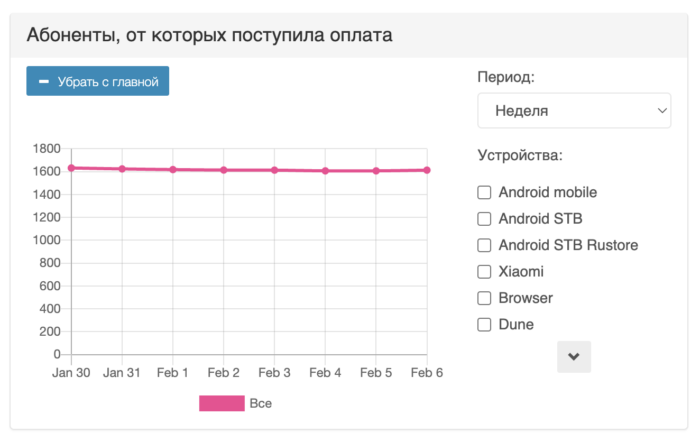The image size is (700, 442).
Task: Click the Jan 31 data point
Action: 122,169
